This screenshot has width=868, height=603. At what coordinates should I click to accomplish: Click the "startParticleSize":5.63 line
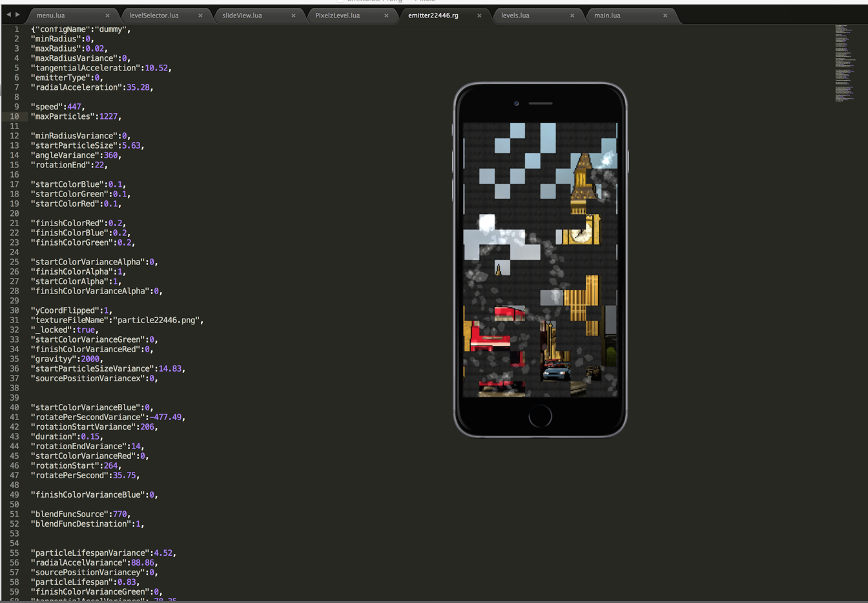click(x=87, y=145)
